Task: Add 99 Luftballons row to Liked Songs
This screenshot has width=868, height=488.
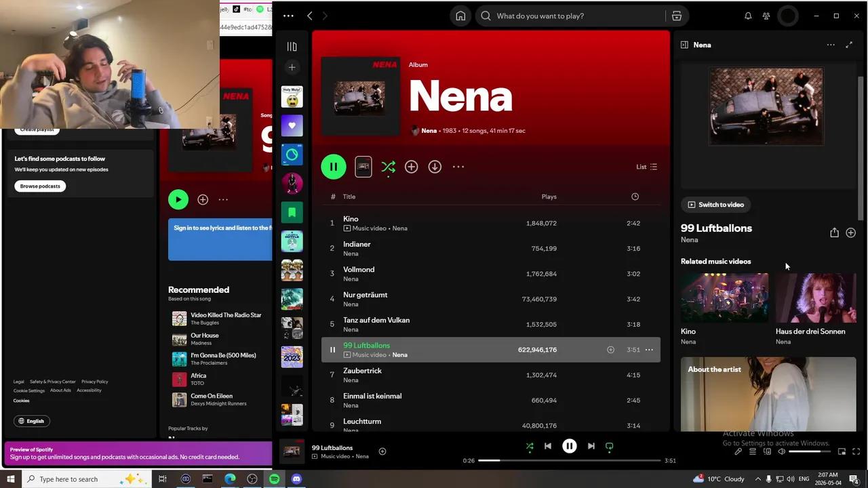Action: coord(610,350)
